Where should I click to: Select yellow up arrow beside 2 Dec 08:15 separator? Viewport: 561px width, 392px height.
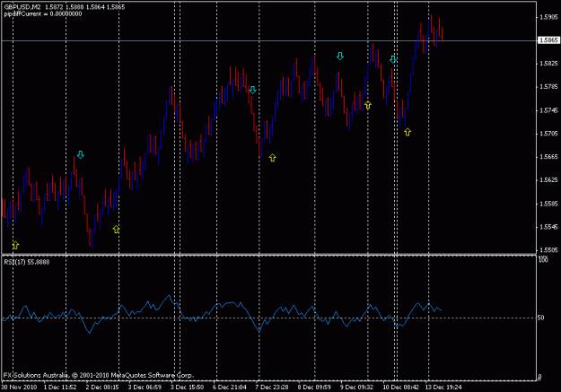pyautogui.click(x=116, y=230)
